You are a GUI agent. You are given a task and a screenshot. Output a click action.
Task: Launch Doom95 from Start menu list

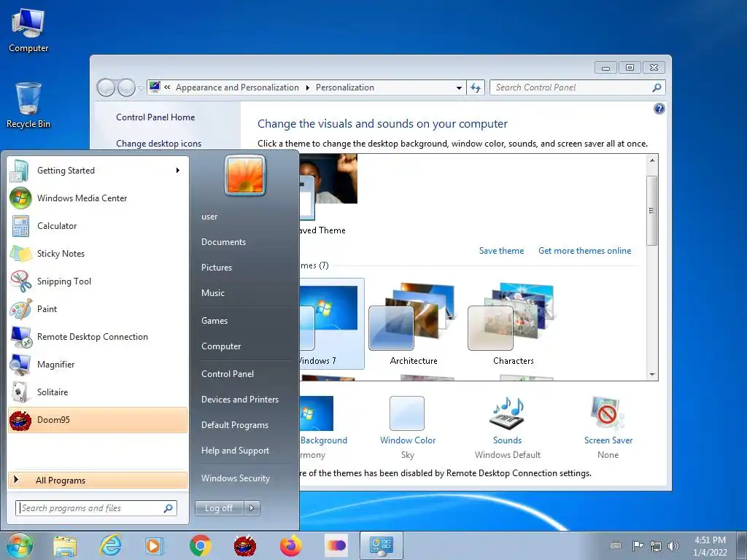pyautogui.click(x=98, y=419)
